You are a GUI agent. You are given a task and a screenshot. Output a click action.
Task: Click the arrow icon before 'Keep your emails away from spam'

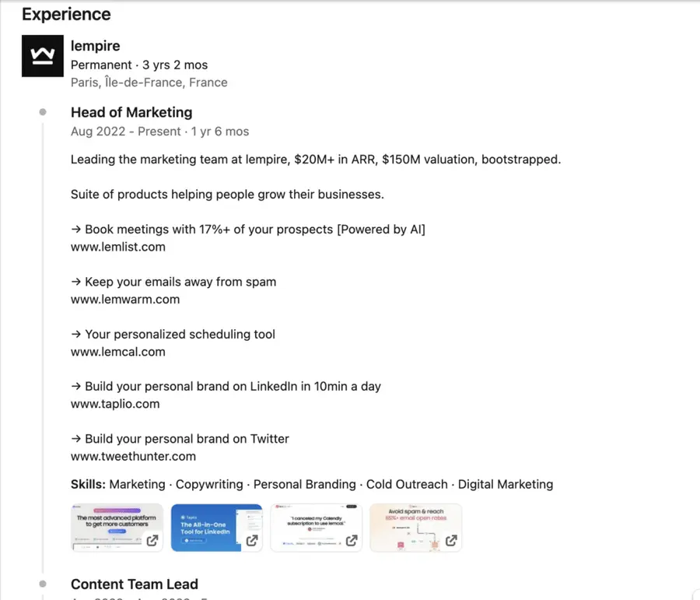click(75, 282)
